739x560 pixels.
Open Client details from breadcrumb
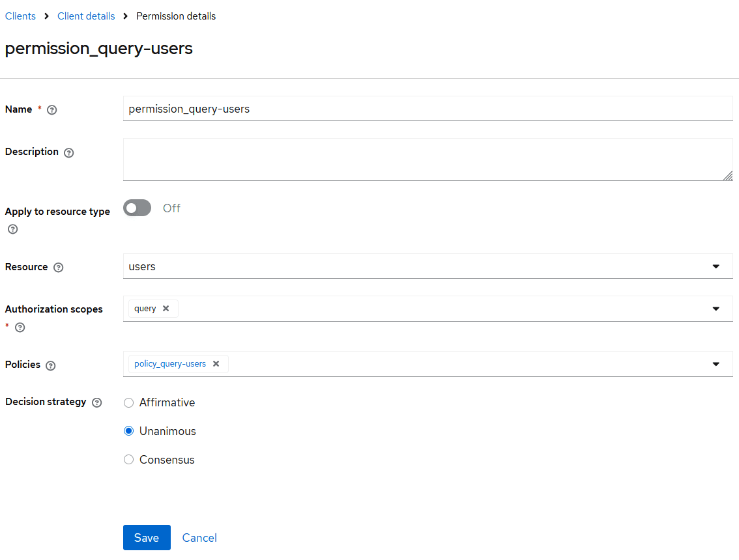click(86, 16)
